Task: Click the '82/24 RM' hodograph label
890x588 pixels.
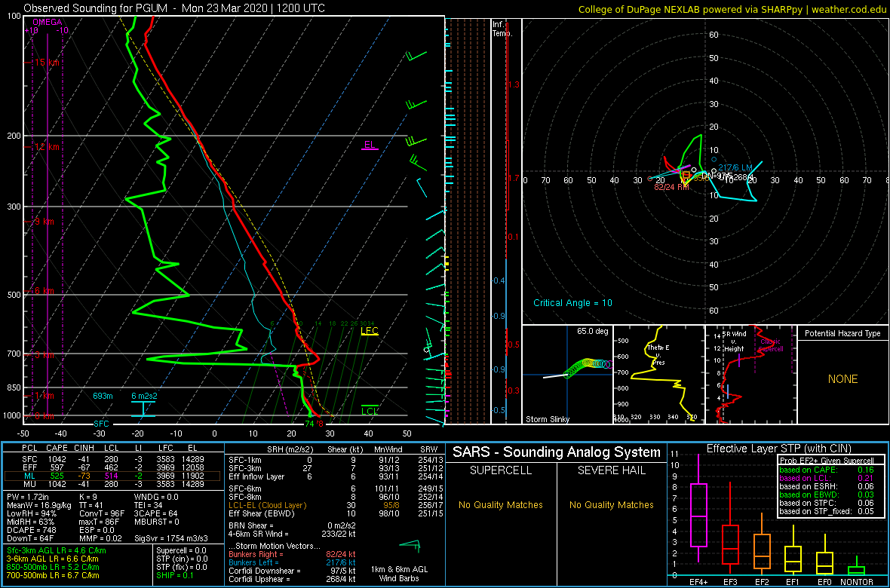Action: (x=671, y=186)
